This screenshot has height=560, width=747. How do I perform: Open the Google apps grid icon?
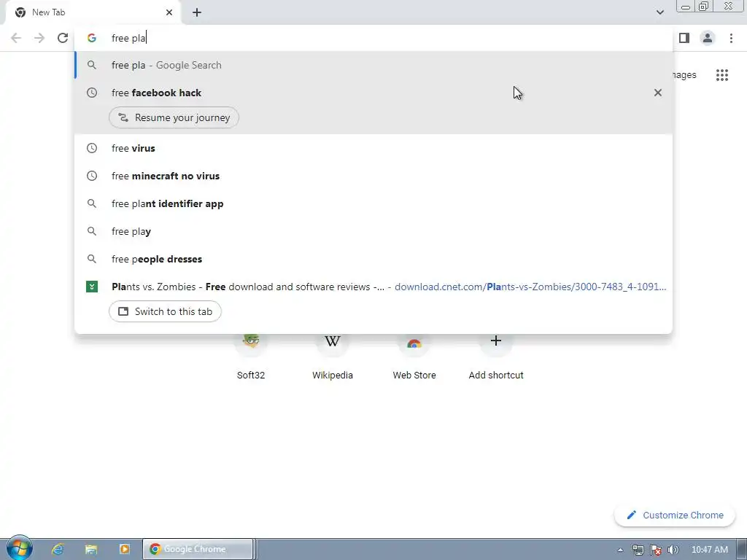click(x=722, y=75)
